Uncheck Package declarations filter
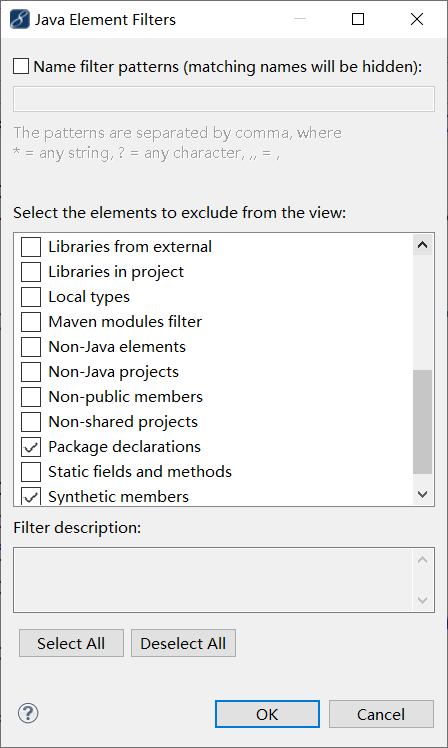Image resolution: width=448 pixels, height=748 pixels. pyautogui.click(x=31, y=447)
